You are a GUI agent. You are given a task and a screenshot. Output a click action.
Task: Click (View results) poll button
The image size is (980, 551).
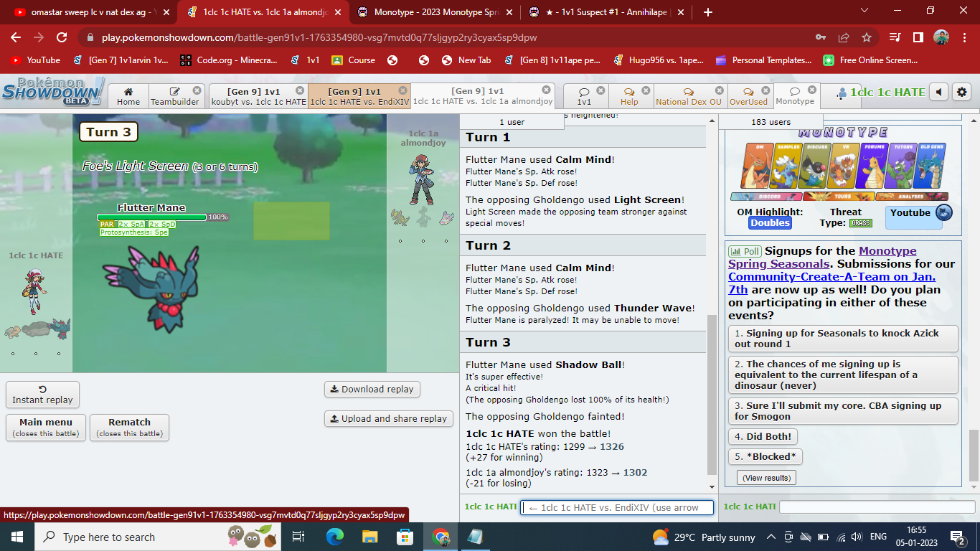tap(766, 478)
